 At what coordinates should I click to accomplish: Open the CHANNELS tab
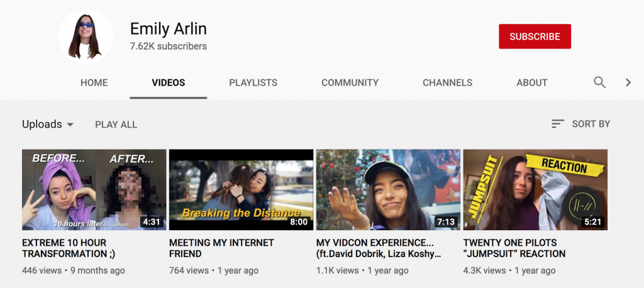click(x=447, y=82)
